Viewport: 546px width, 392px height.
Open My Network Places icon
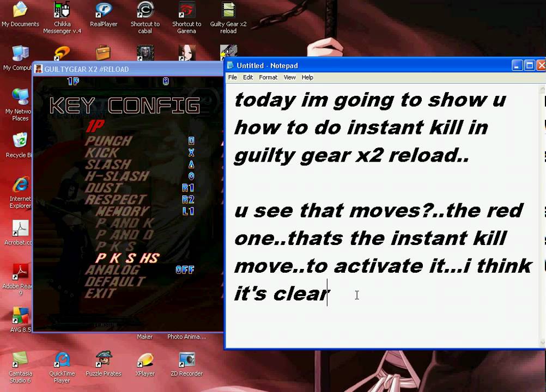point(19,105)
